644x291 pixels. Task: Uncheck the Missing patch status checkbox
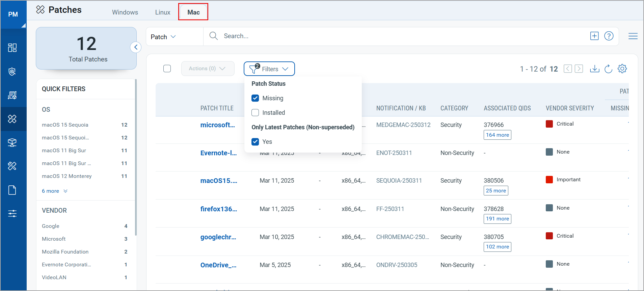[x=255, y=98]
